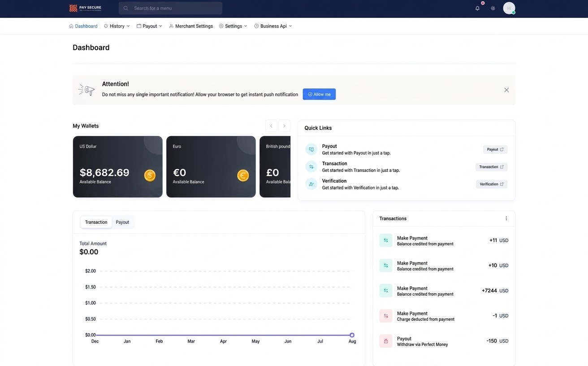Viewport: 588px width, 366px height.
Task: Click the Pay Secure logo
Action: coord(86,8)
